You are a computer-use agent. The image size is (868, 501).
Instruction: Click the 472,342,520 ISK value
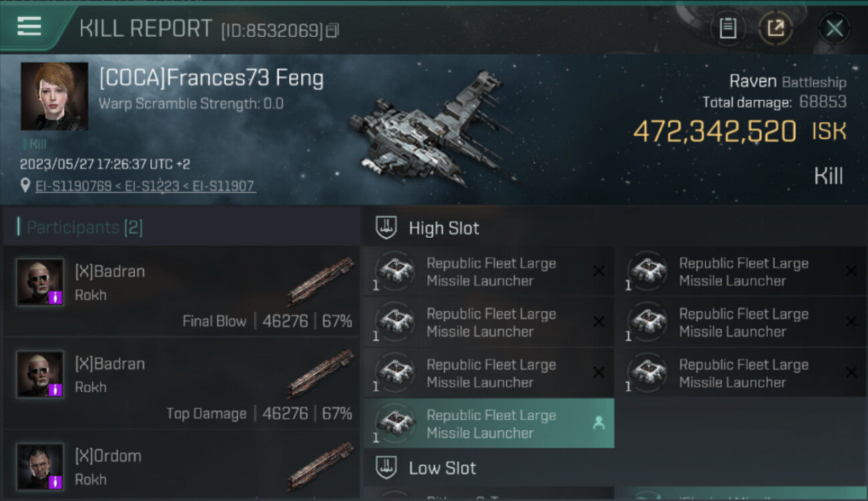pyautogui.click(x=714, y=132)
